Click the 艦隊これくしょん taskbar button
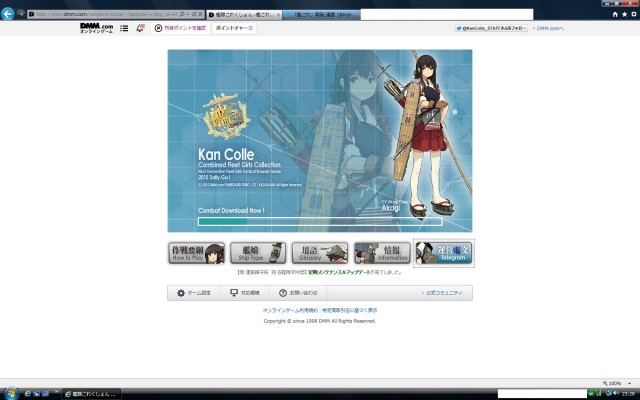 point(91,394)
